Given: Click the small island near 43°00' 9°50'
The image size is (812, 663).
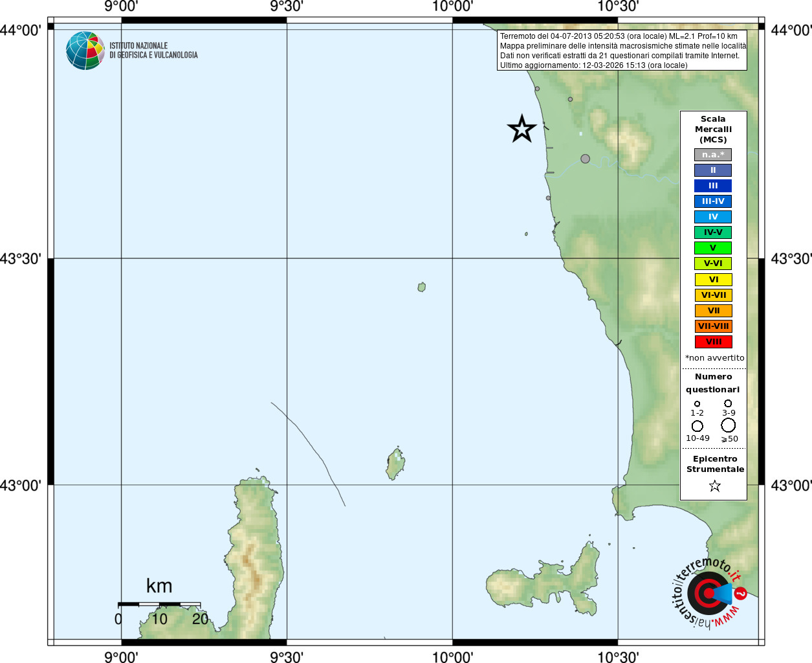Looking at the screenshot, I should click(395, 464).
